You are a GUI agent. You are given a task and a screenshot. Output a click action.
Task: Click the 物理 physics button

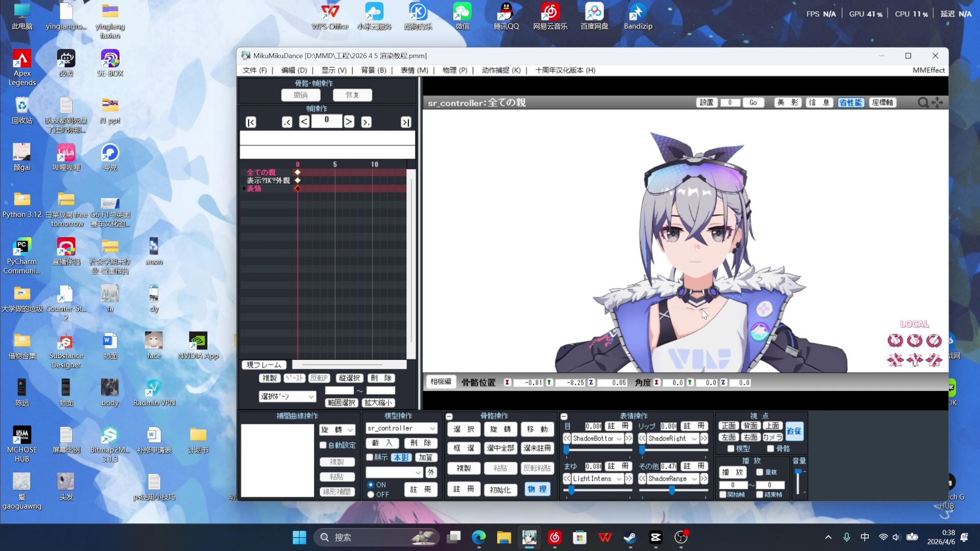pyautogui.click(x=537, y=489)
